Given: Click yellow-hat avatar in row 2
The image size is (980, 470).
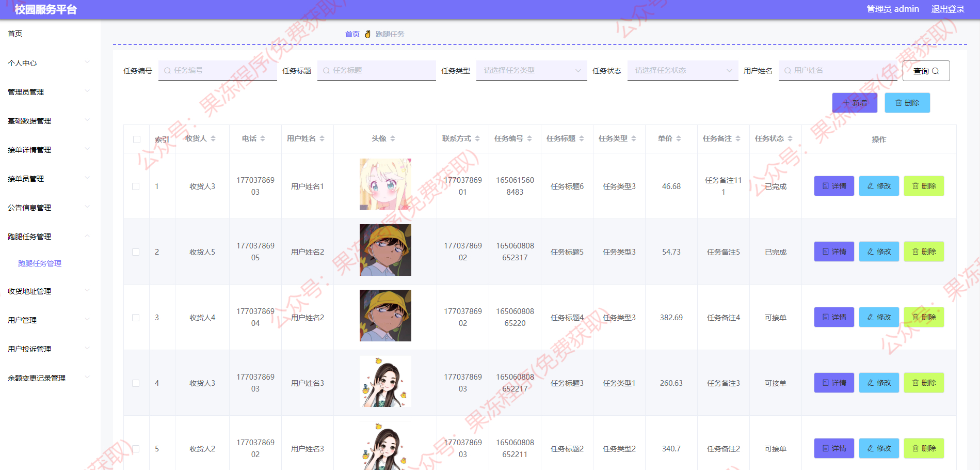Looking at the screenshot, I should (385, 250).
